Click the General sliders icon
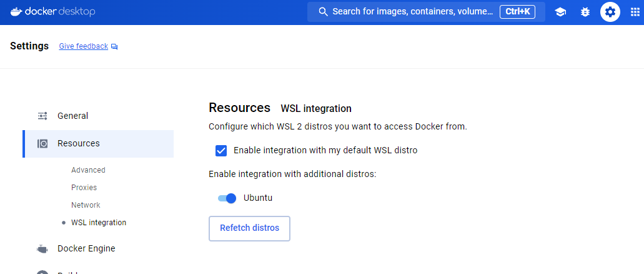 (42, 116)
